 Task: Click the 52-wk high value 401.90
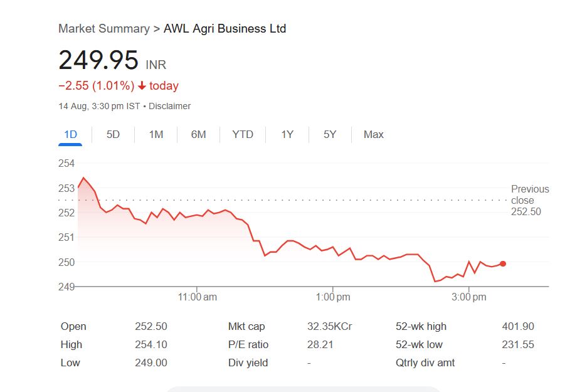point(518,326)
